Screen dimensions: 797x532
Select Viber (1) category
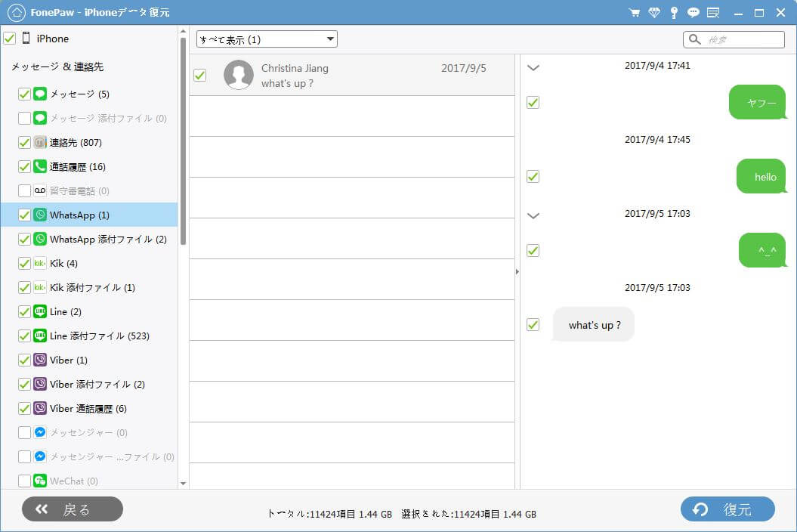coord(69,360)
